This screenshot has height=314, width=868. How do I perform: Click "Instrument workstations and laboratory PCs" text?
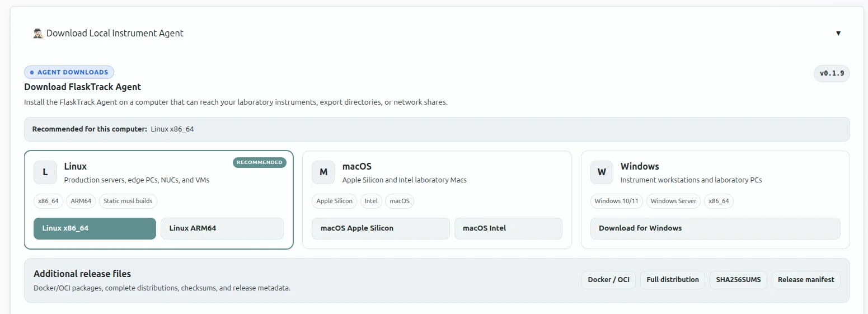[x=691, y=180]
